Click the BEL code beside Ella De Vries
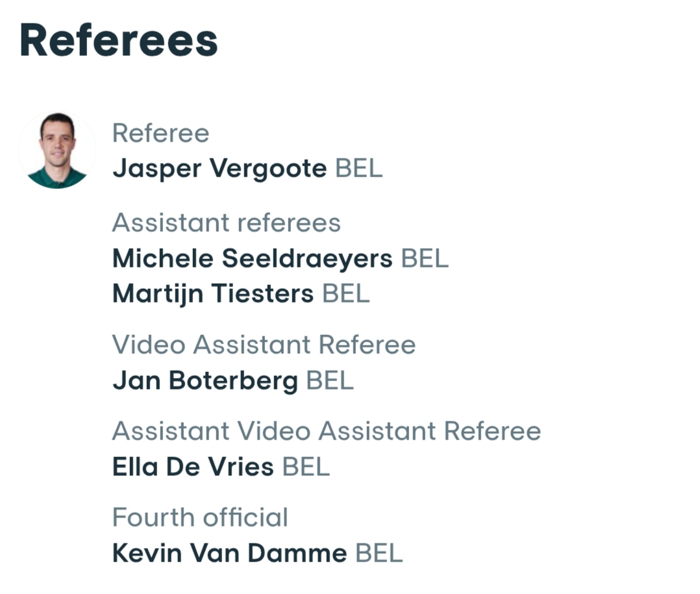This screenshot has height=594, width=700. point(306,467)
